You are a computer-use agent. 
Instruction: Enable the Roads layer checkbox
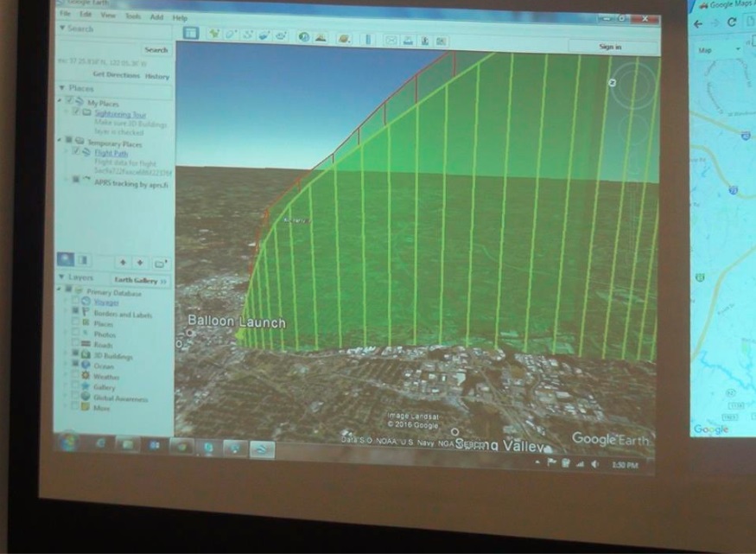(75, 344)
